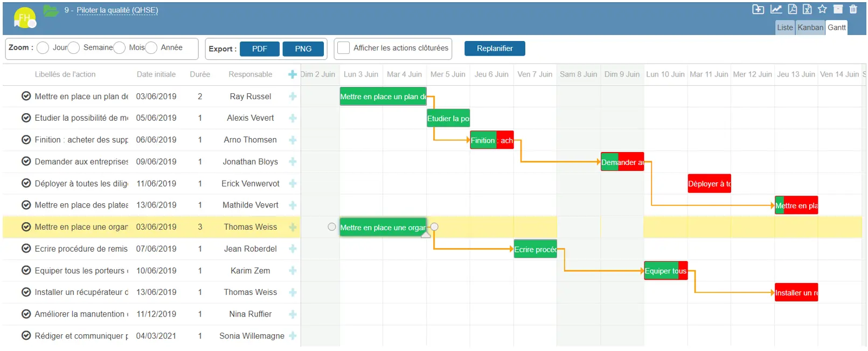Viewport: 868px width, 351px height.
Task: Click the green open folder icon
Action: [x=51, y=10]
